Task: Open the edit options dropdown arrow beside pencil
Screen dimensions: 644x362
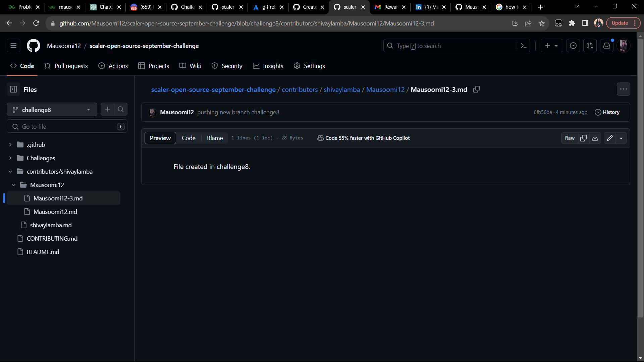Action: (x=621, y=138)
